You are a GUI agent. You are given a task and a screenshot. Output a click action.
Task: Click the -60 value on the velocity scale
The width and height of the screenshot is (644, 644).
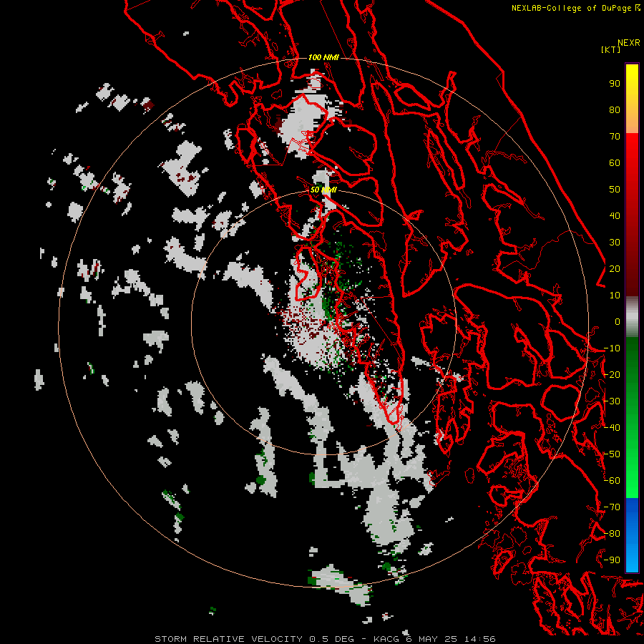pyautogui.click(x=612, y=481)
